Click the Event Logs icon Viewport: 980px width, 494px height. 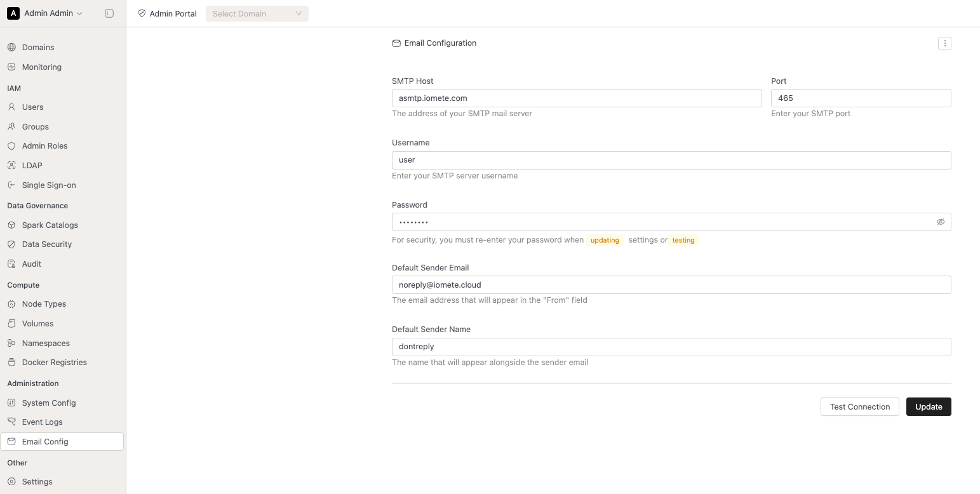pyautogui.click(x=11, y=422)
